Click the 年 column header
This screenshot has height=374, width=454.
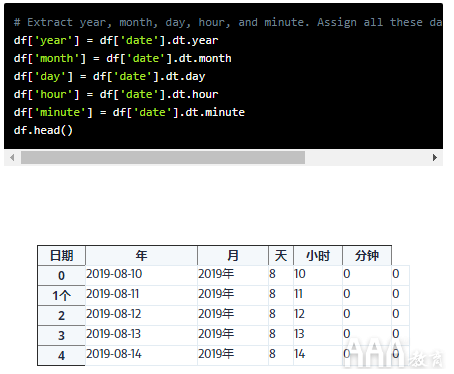(141, 256)
